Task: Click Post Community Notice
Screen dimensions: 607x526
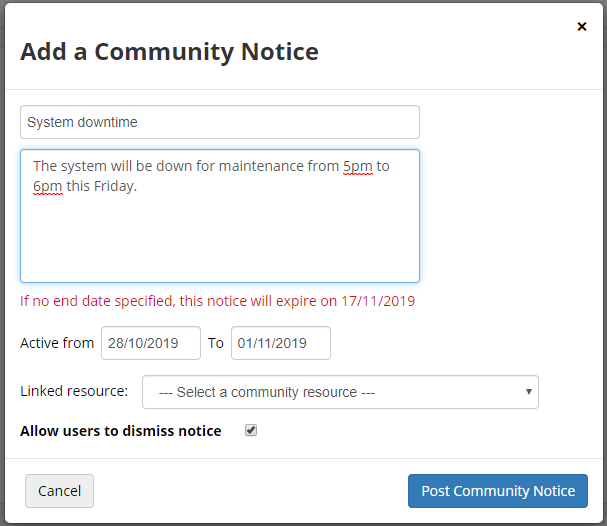Action: pos(498,491)
